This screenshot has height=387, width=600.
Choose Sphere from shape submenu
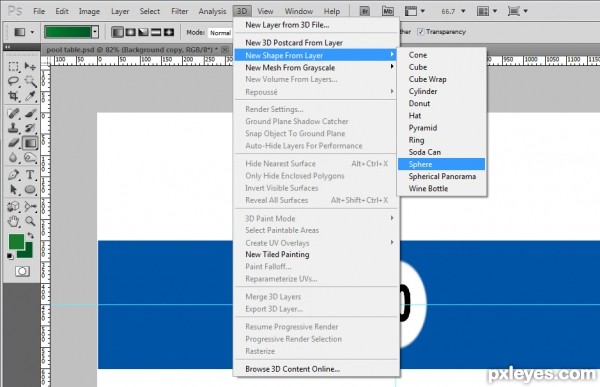coord(442,164)
